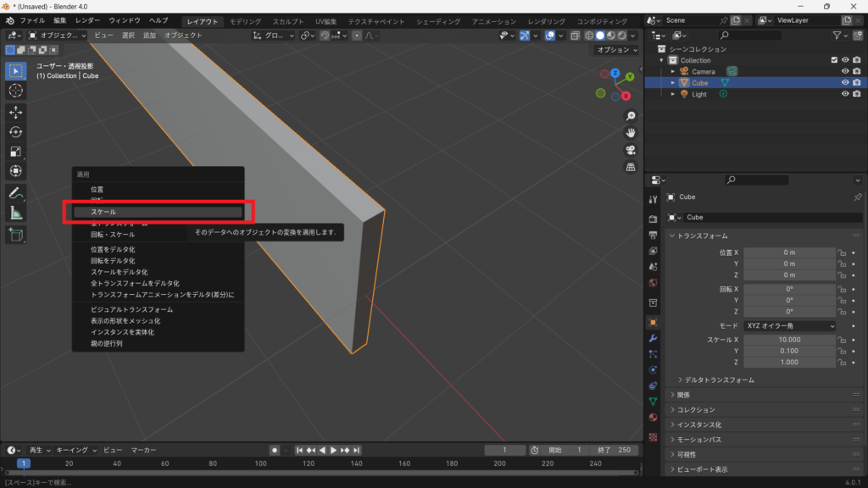Click the Add Cube tool icon
The width and height of the screenshot is (868, 488).
coord(16,235)
